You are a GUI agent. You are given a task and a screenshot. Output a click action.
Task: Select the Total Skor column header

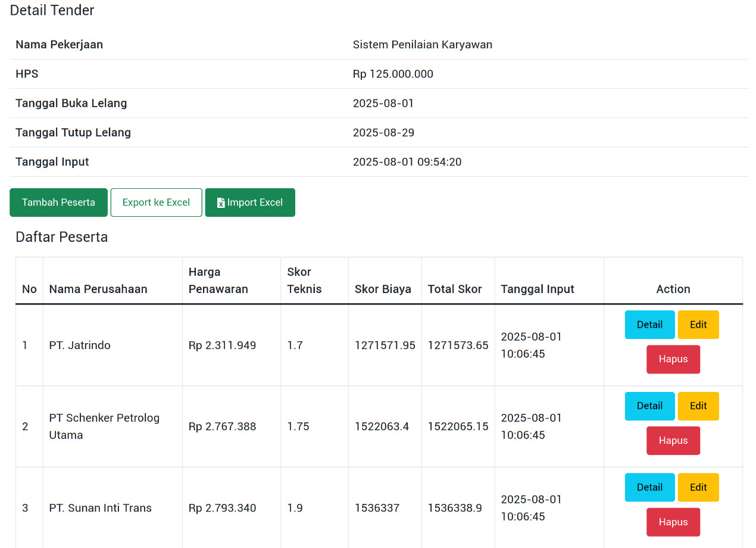click(x=455, y=289)
